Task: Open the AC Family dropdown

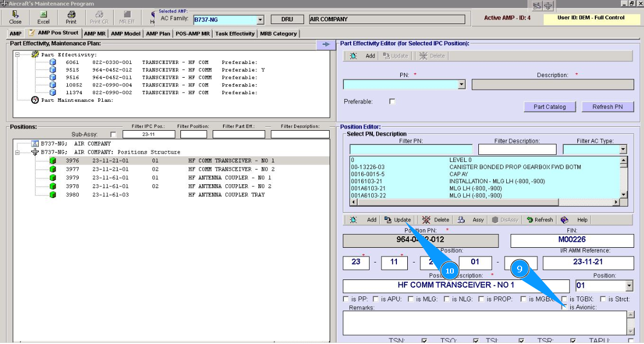Action: coord(260,20)
